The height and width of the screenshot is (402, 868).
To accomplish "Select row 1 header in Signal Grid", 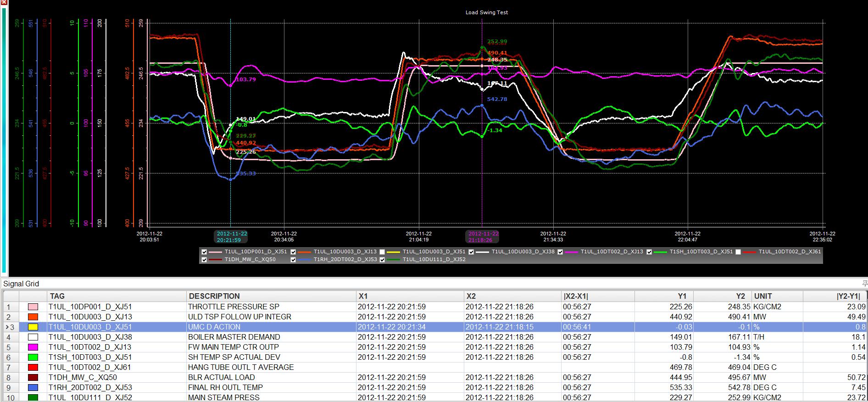I will (x=11, y=307).
